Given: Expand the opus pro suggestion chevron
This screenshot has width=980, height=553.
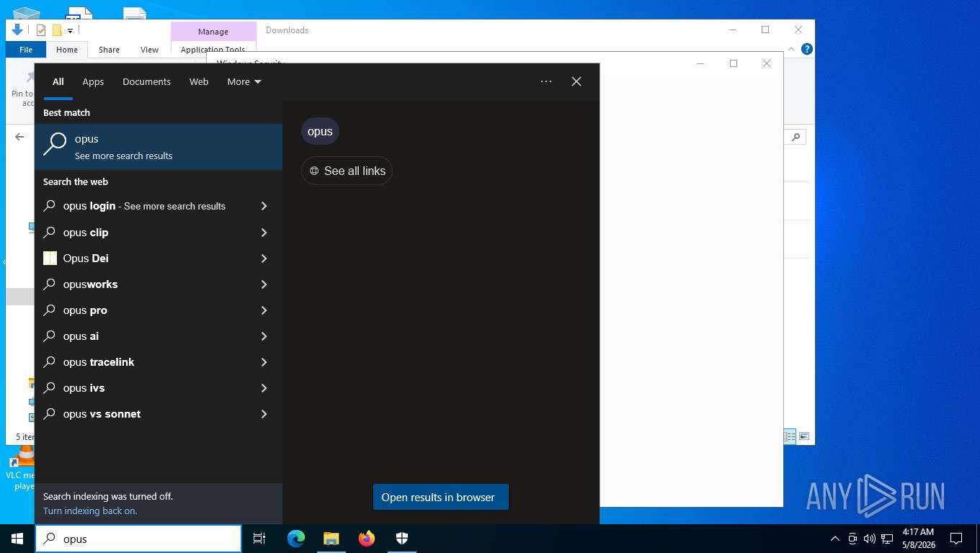Looking at the screenshot, I should point(264,310).
